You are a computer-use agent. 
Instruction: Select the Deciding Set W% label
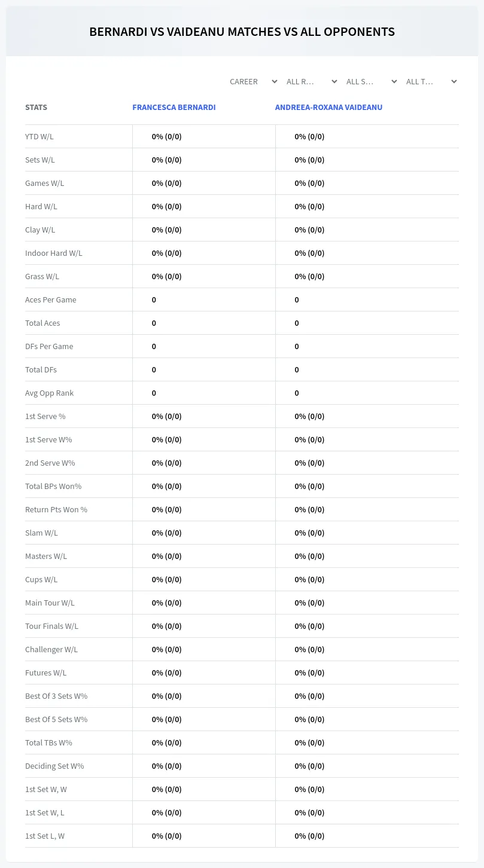point(54,766)
